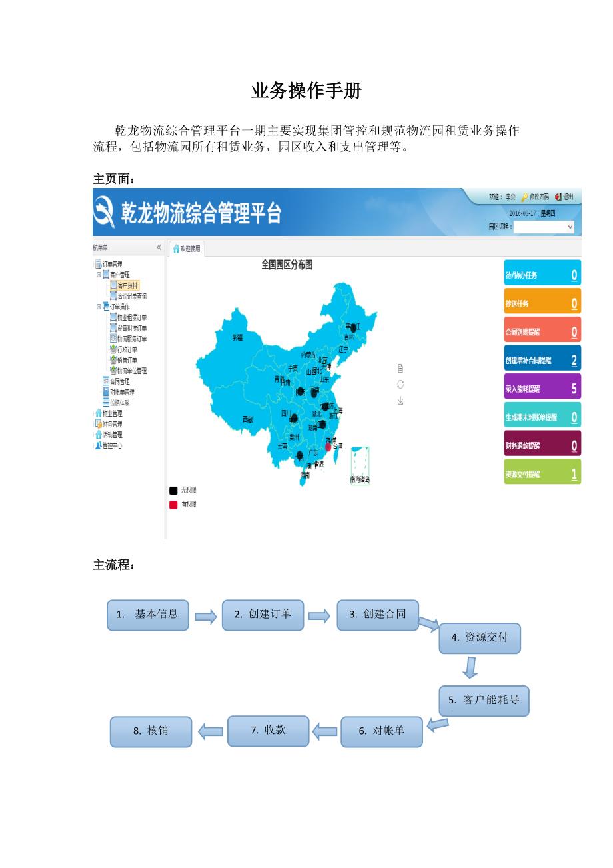Open the 财务退款提醒 tile
This screenshot has width=613, height=868.
coord(542,443)
